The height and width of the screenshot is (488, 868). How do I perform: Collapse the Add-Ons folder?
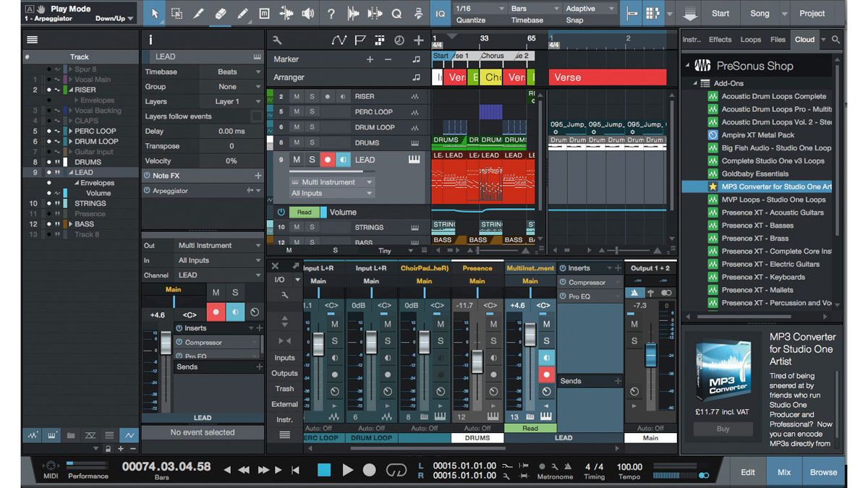pos(696,83)
